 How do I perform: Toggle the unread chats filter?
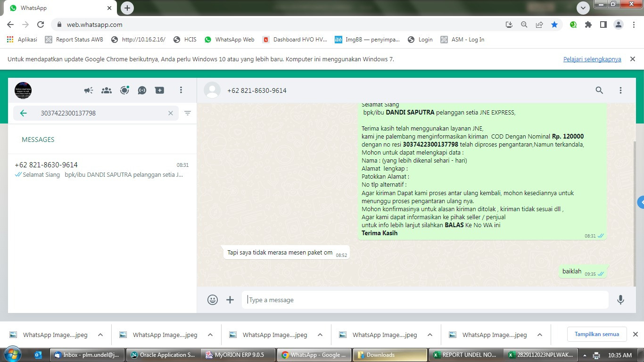(188, 113)
